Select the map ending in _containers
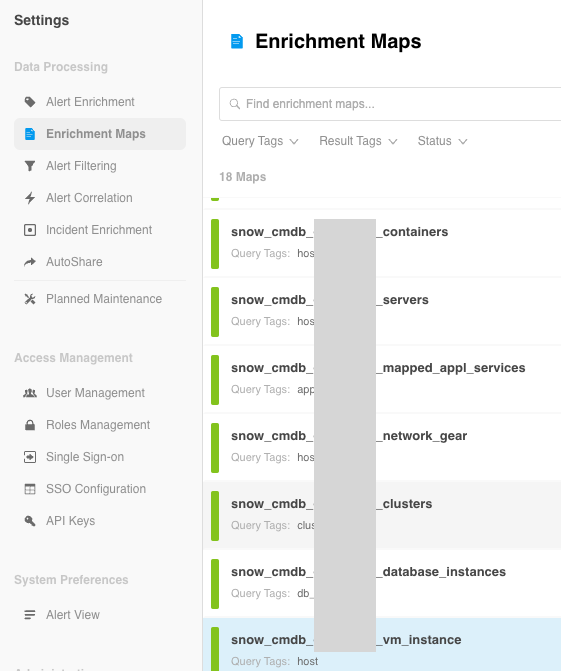Image resolution: width=561 pixels, height=671 pixels. click(x=382, y=243)
